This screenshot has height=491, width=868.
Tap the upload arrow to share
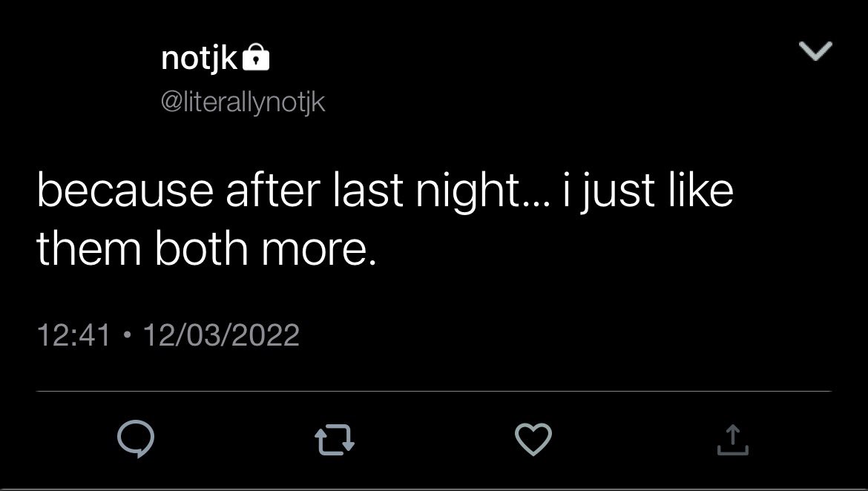[732, 440]
